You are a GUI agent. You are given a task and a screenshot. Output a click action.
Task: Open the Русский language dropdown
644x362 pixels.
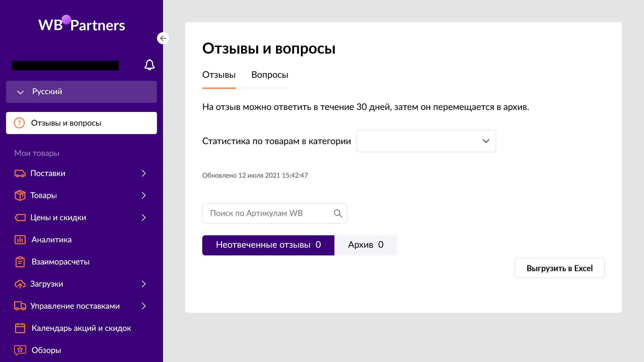82,92
